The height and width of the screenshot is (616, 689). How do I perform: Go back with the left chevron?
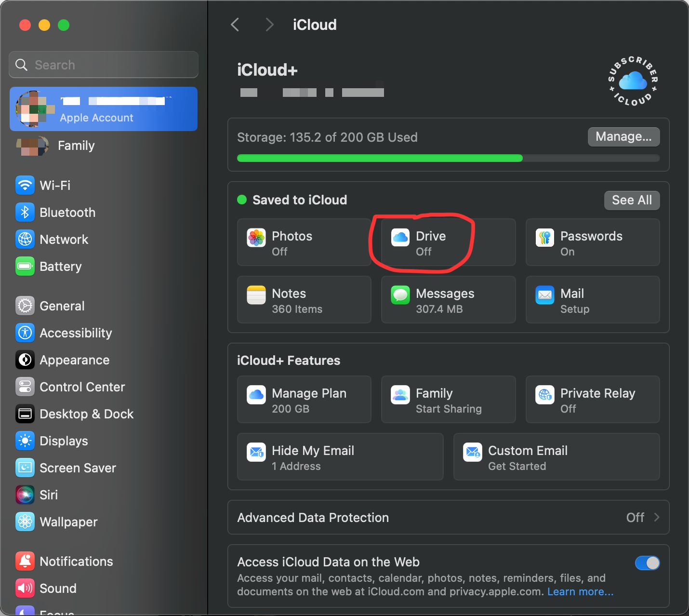[235, 25]
